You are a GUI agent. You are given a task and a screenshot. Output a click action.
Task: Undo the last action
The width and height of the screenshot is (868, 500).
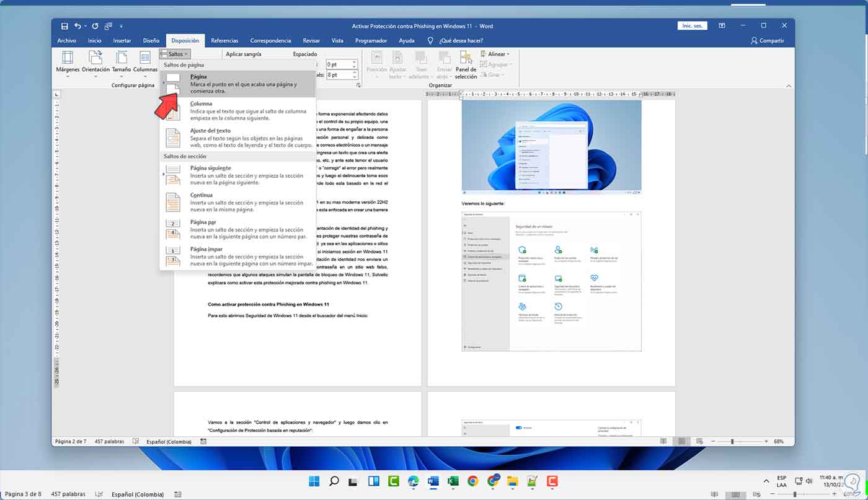click(x=78, y=26)
